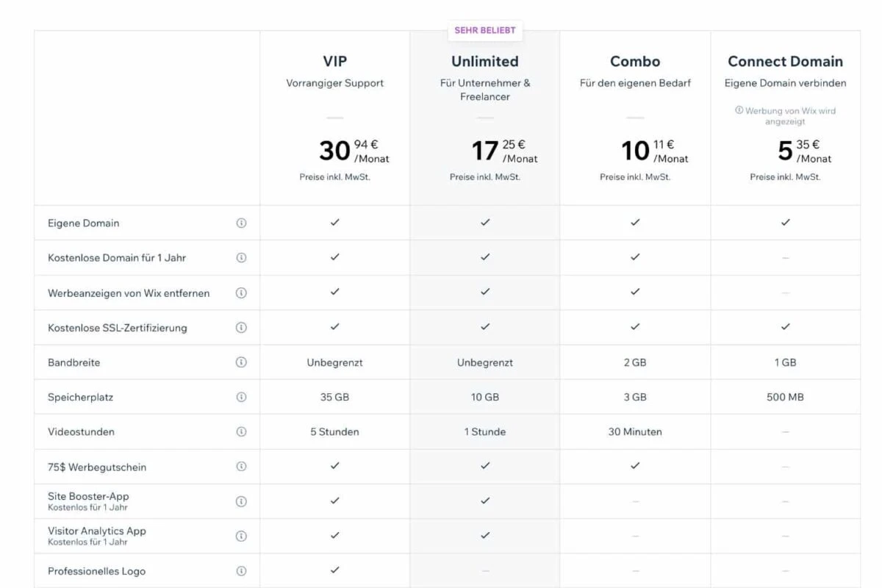
Task: Click VIP checkmark for Professionelles Logo
Action: (x=334, y=570)
